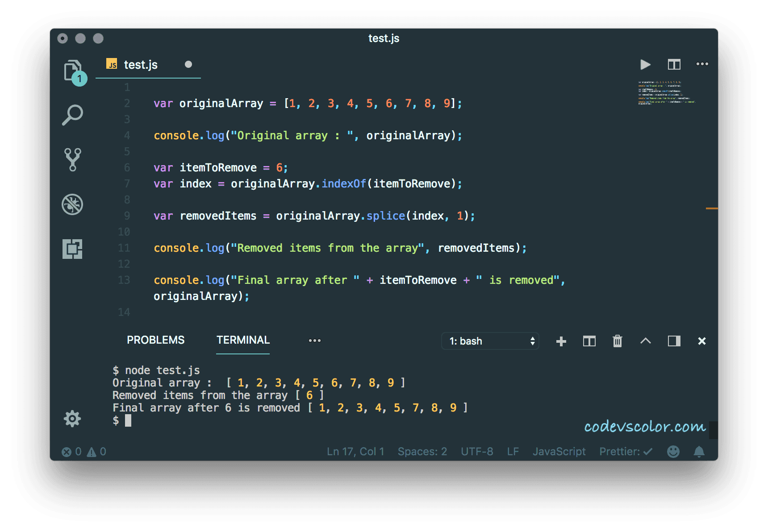Open the Extensions view
This screenshot has height=532, width=768.
[73, 249]
